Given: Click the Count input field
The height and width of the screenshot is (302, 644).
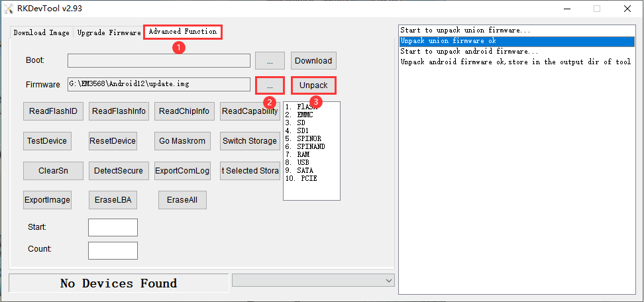Looking at the screenshot, I should (x=113, y=250).
